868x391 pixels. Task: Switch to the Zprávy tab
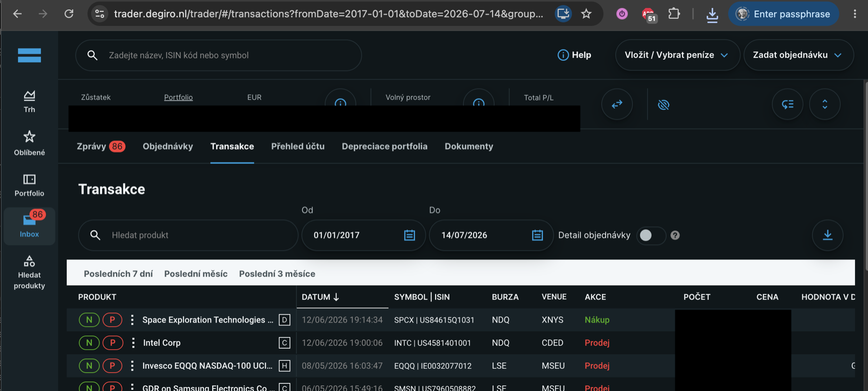click(101, 146)
